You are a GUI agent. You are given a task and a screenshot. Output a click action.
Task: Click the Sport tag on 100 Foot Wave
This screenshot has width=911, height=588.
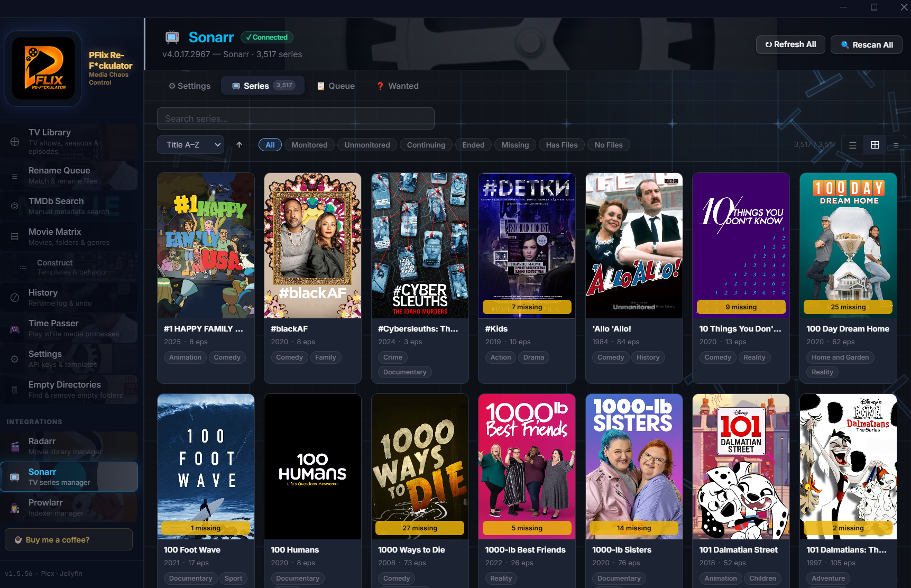pyautogui.click(x=233, y=578)
